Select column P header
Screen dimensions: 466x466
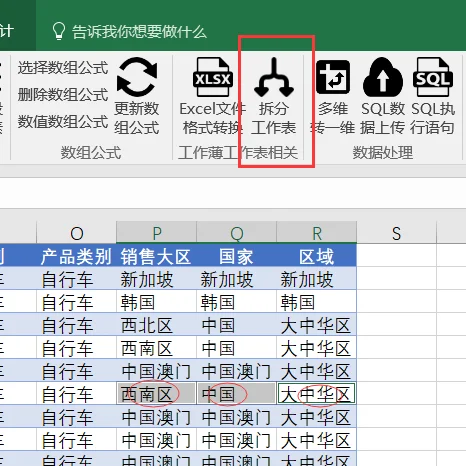click(156, 233)
